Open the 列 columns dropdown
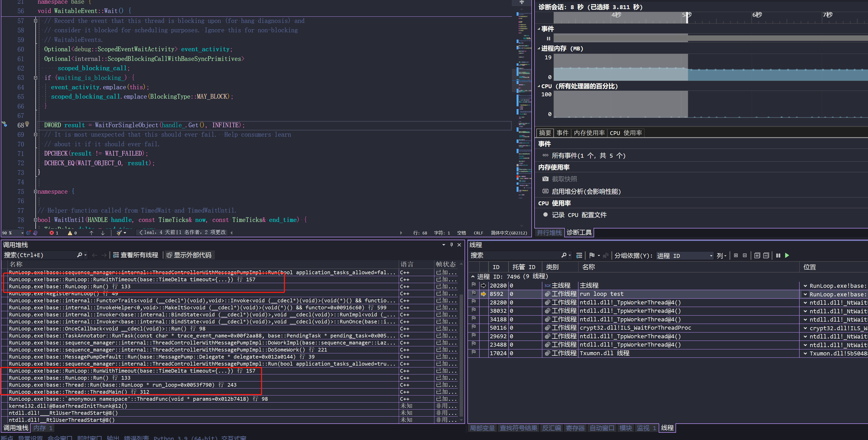This screenshot has height=440, width=868. 721,256
